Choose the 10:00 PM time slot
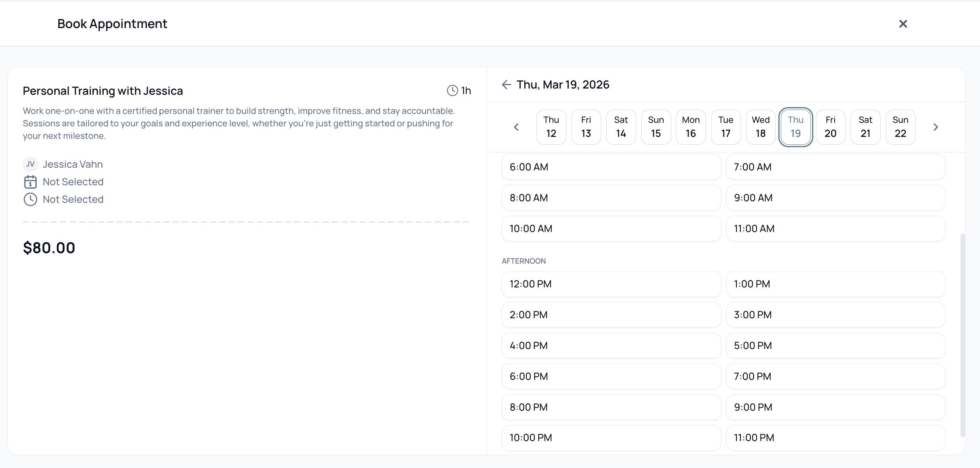The width and height of the screenshot is (980, 468). (611, 438)
